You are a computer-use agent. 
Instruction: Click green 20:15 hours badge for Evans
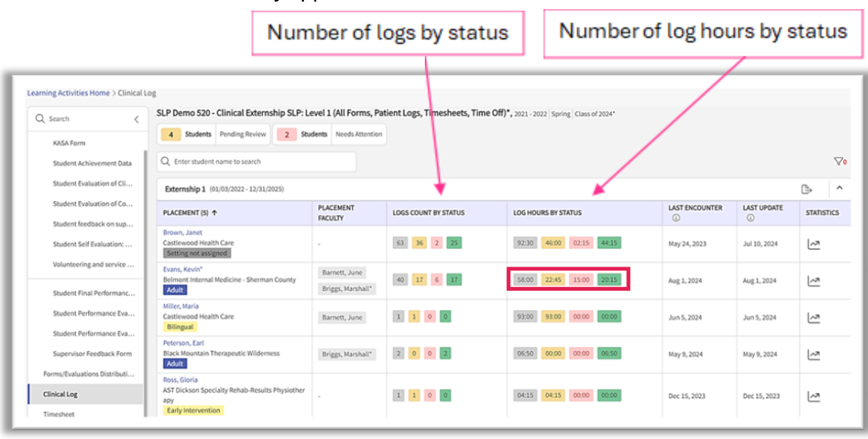coord(609,280)
